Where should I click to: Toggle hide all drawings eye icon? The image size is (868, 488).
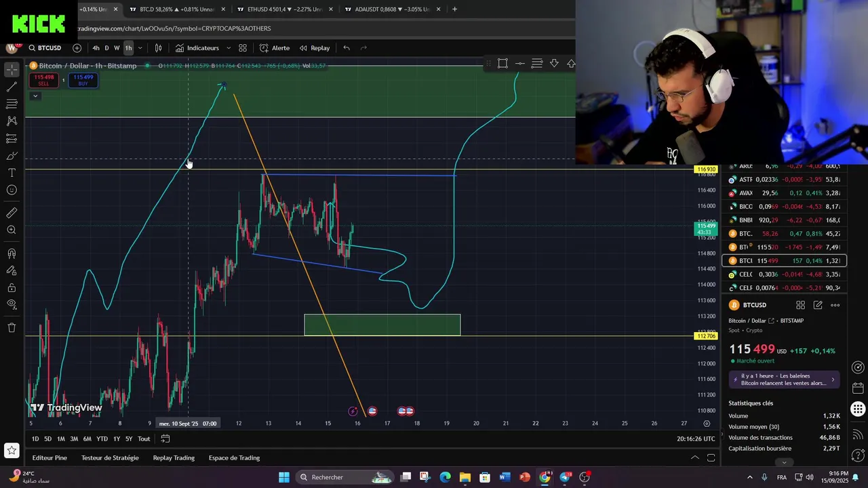click(x=12, y=287)
